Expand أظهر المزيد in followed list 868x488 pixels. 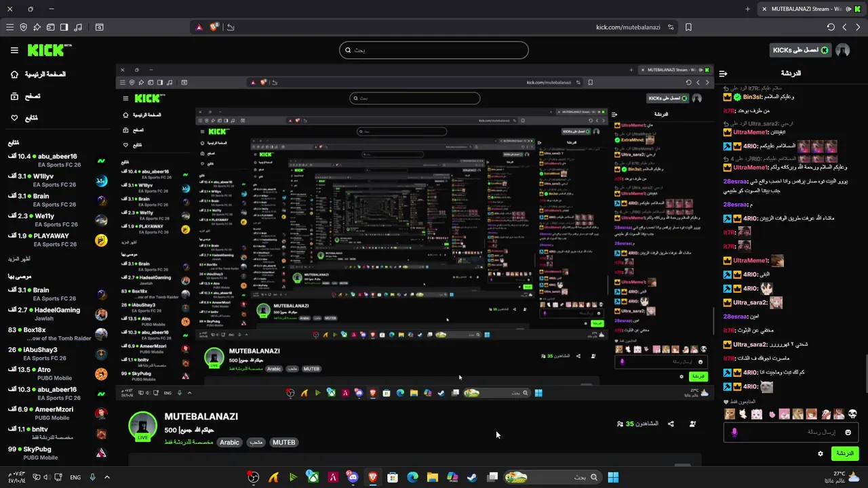click(19, 259)
